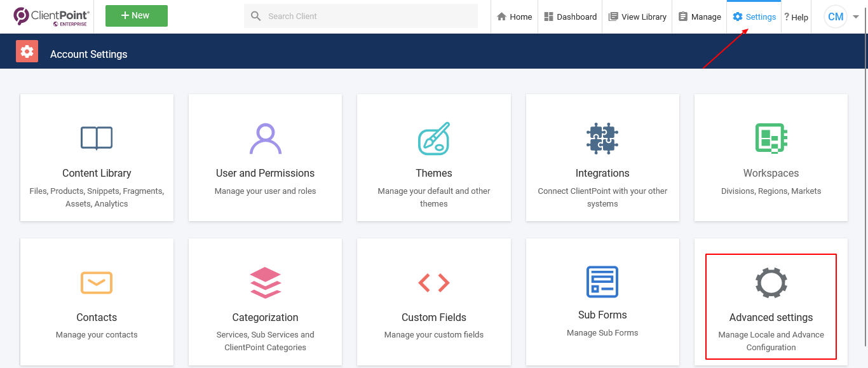Click 'Connect ClientPoint with your other systems' text
This screenshot has width=868, height=368.
[x=602, y=197]
